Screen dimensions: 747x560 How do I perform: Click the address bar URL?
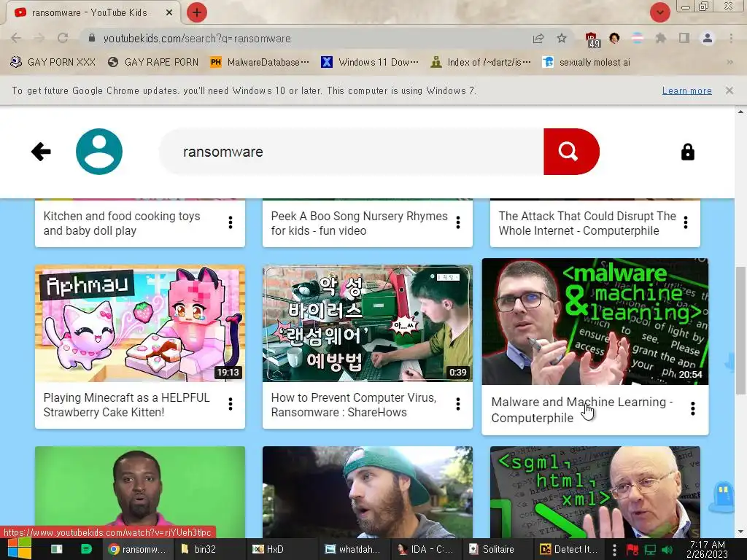[x=197, y=38]
